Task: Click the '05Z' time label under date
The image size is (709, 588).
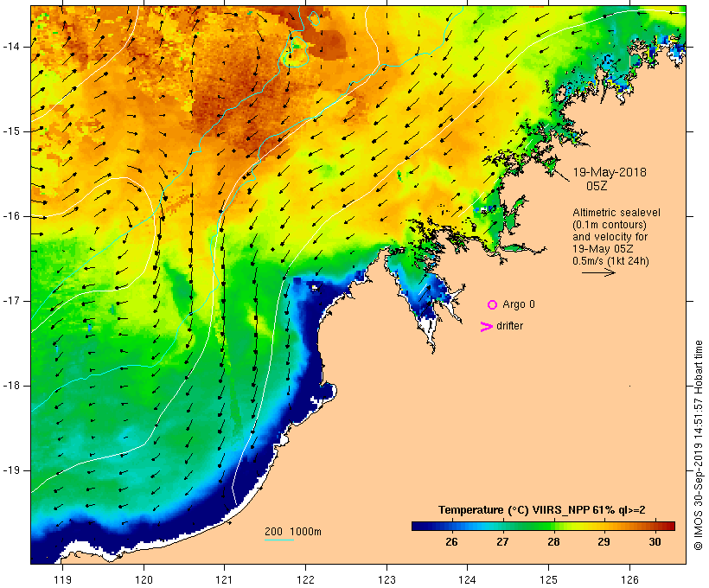Action: pyautogui.click(x=597, y=186)
